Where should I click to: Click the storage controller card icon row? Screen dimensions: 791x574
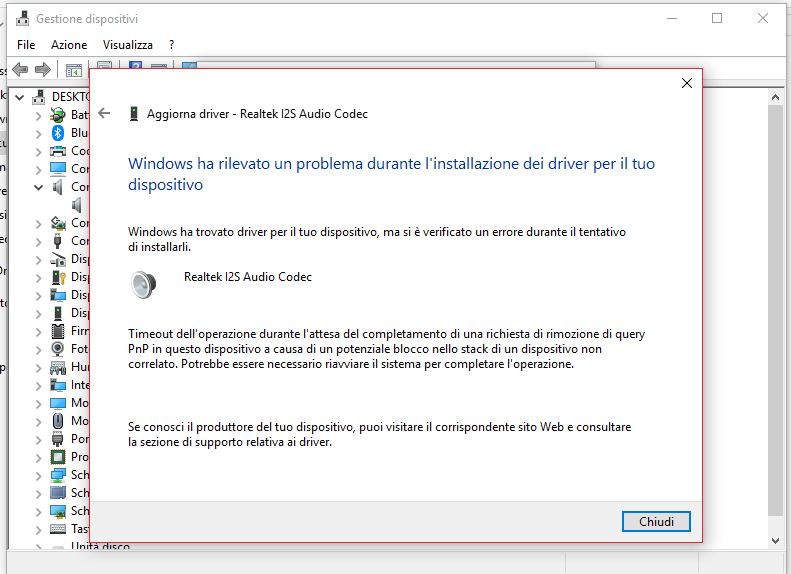(58, 223)
